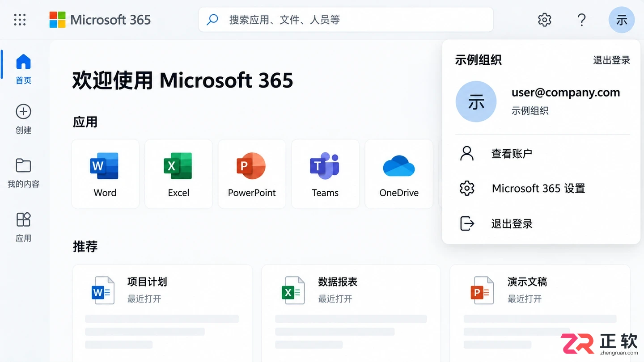The width and height of the screenshot is (644, 362).
Task: Open the app launcher grid icon
Action: 20,20
